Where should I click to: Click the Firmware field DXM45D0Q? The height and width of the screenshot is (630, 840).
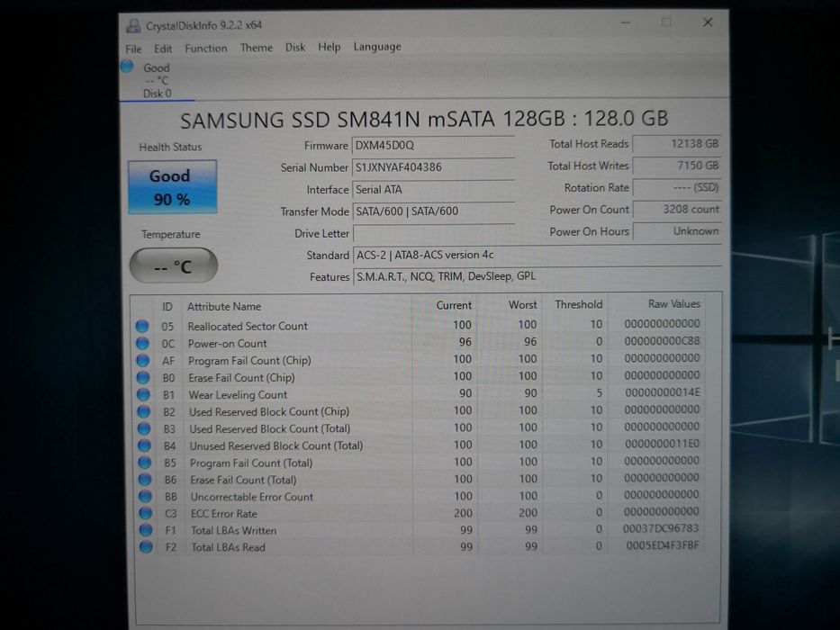[433, 145]
